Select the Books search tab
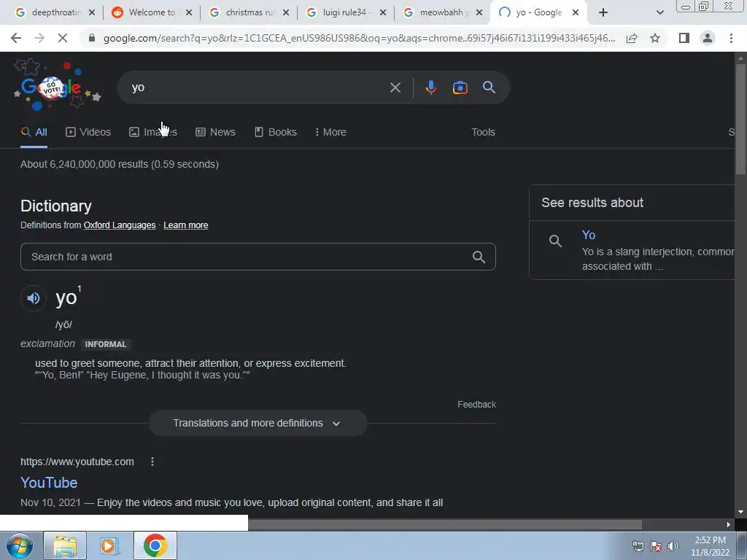Image resolution: width=747 pixels, height=560 pixels. point(275,132)
